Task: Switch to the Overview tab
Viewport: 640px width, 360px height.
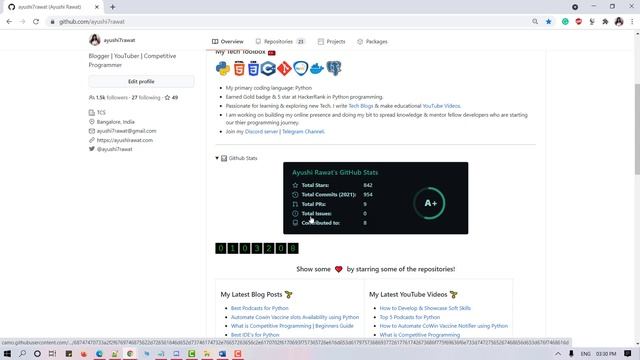Action: click(228, 42)
